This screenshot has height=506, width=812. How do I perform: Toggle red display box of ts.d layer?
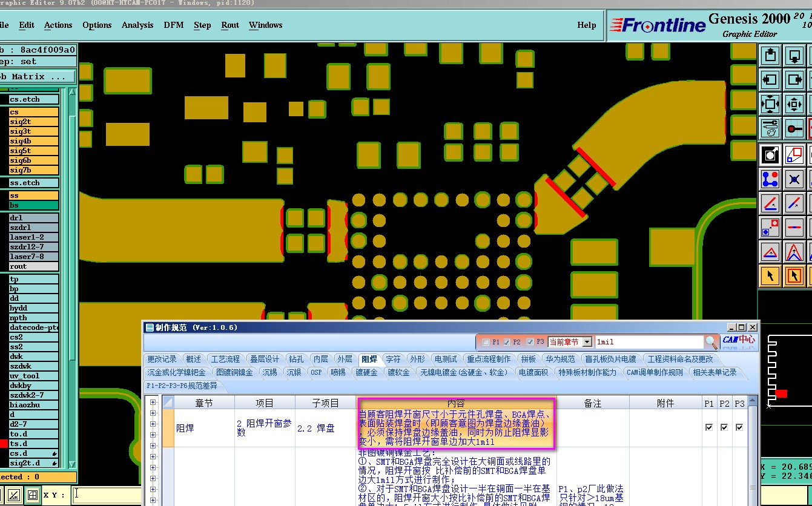4,444
